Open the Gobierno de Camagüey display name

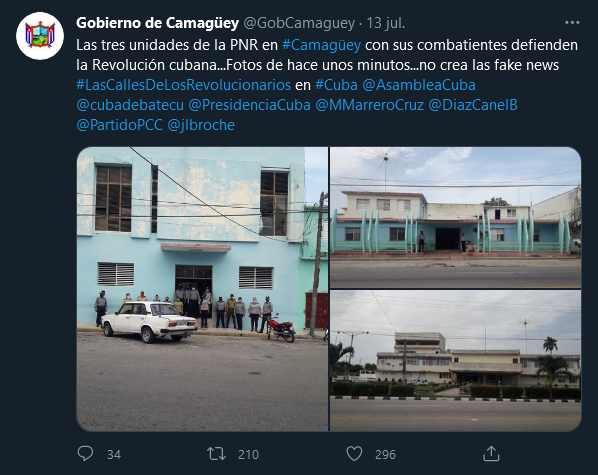tap(158, 23)
